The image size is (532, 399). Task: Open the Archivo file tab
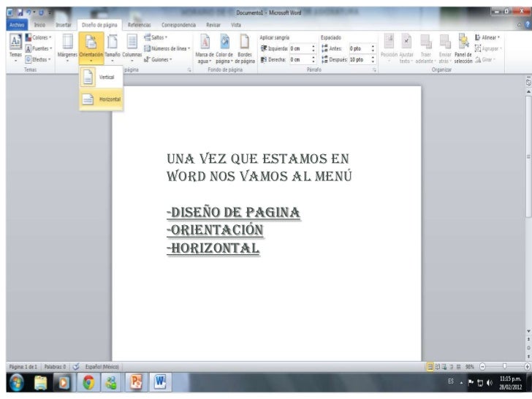[17, 25]
